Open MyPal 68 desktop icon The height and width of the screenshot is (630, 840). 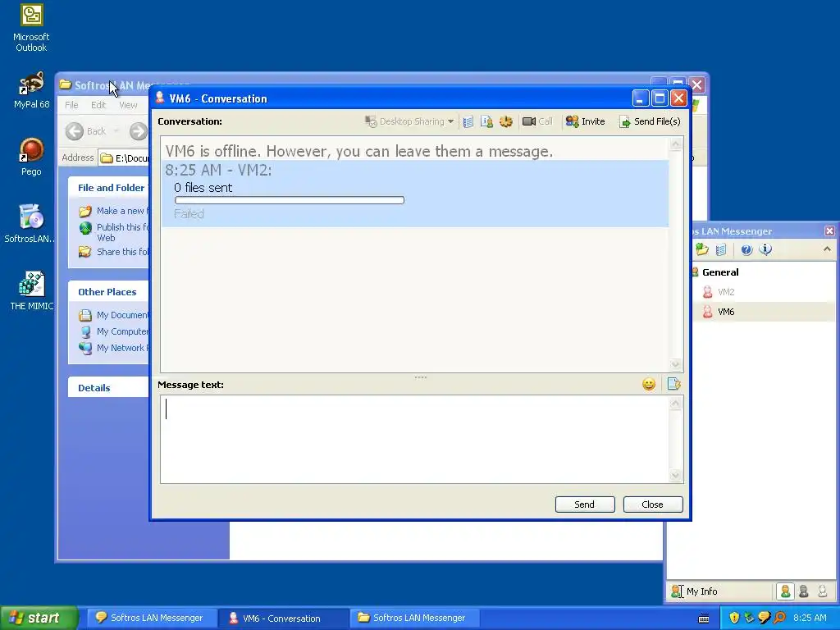coord(31,90)
